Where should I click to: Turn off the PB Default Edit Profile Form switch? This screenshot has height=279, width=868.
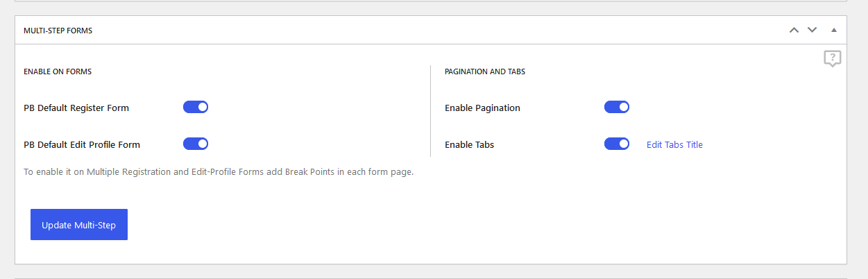point(196,144)
